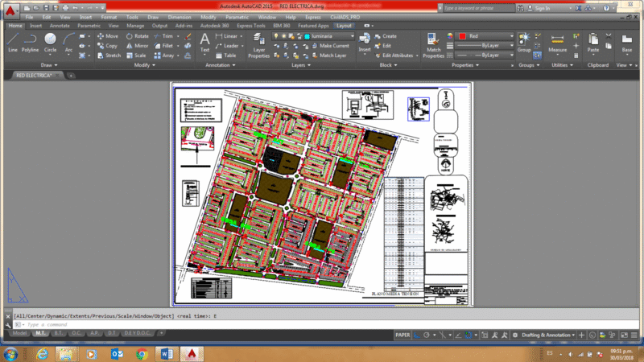Viewport: 644px width, 362px height.
Task: Open the Layer Properties manager
Action: coord(258,46)
